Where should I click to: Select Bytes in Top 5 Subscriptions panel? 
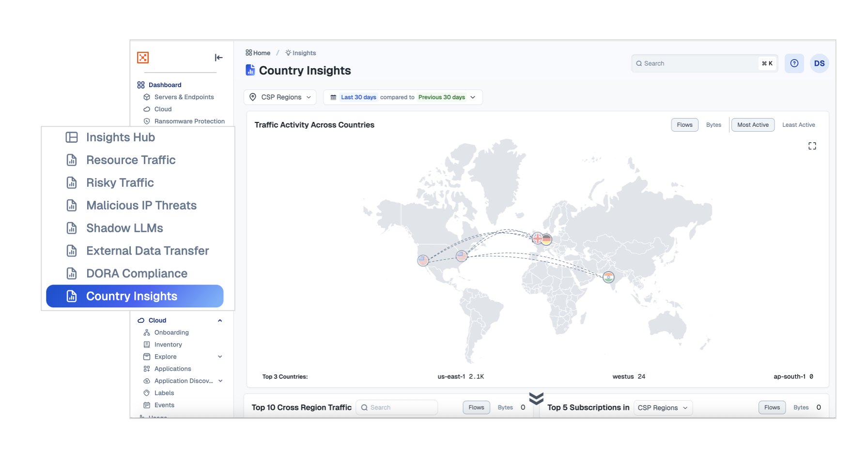tap(801, 407)
